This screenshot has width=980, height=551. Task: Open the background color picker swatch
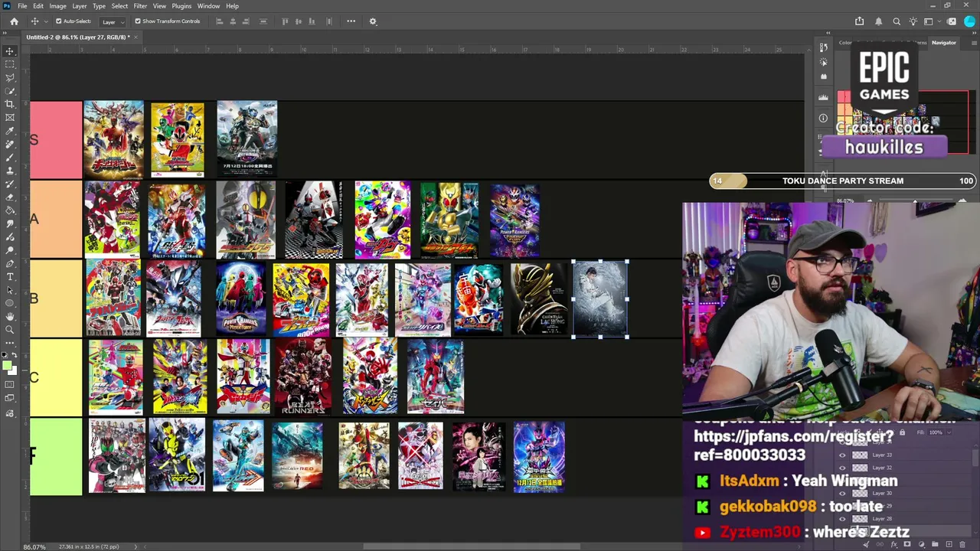13,371
